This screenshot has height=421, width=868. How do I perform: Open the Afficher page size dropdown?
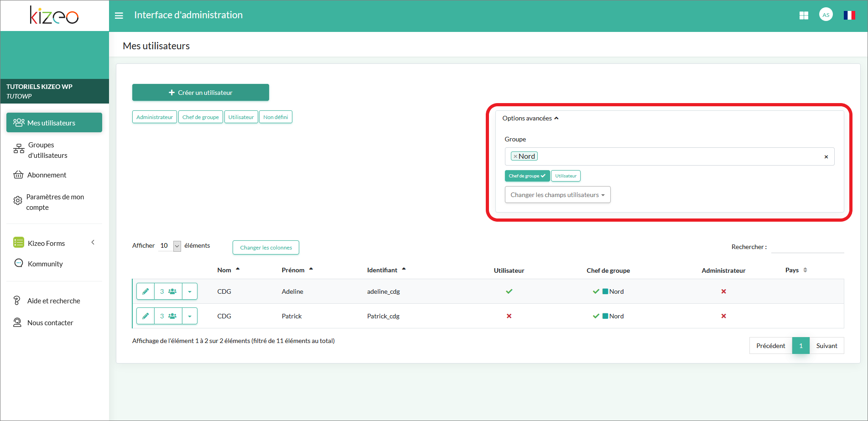(170, 246)
